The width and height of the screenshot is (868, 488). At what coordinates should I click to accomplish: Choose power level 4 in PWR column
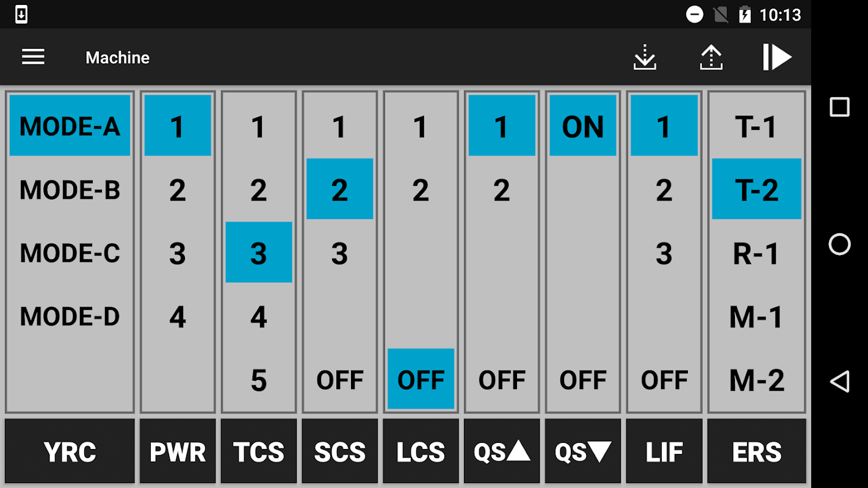(178, 317)
